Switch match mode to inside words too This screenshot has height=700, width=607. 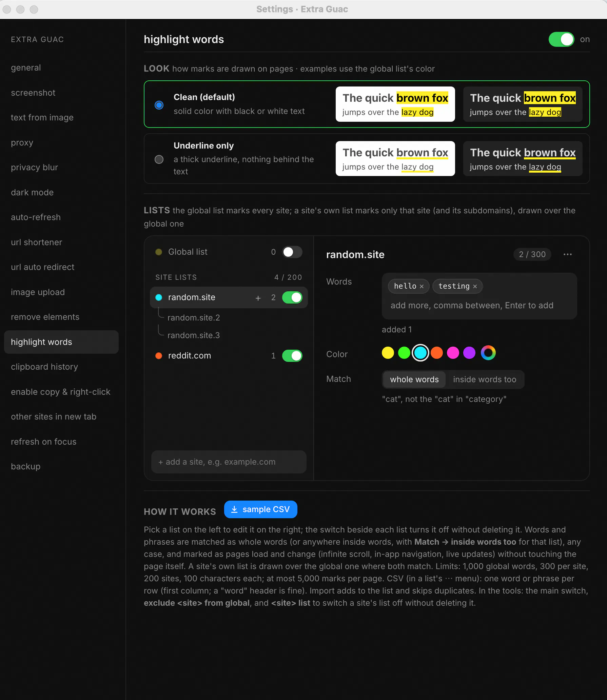(x=485, y=380)
